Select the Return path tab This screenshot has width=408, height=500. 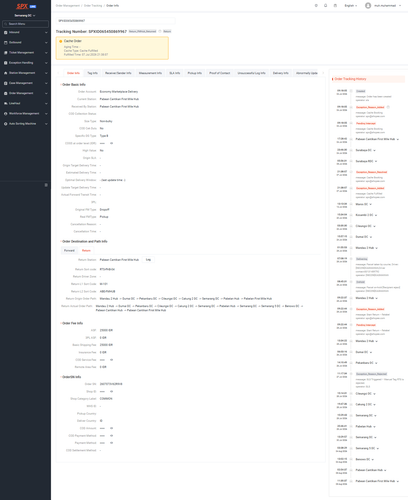pyautogui.click(x=86, y=251)
